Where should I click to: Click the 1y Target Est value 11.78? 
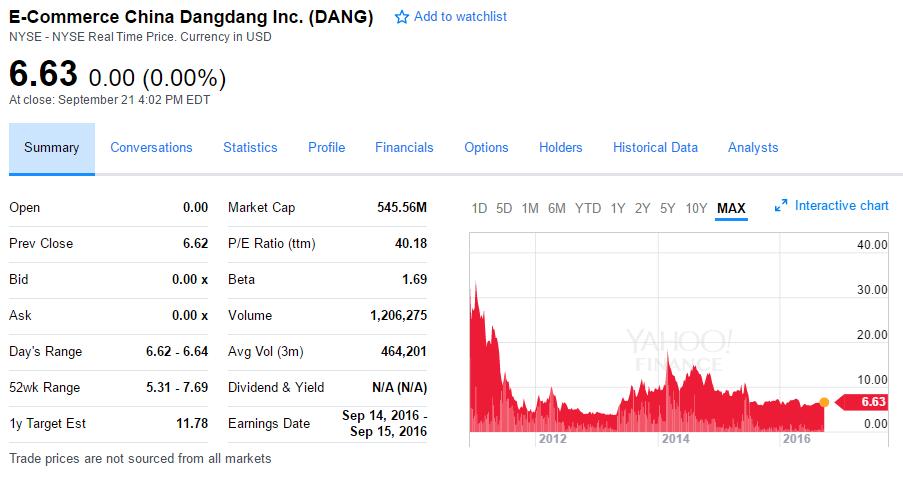(192, 423)
